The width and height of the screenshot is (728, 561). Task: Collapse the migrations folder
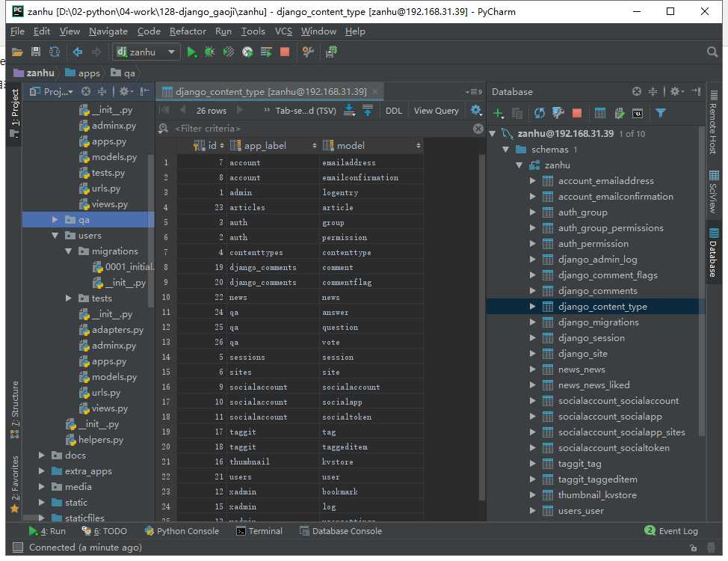tap(68, 251)
